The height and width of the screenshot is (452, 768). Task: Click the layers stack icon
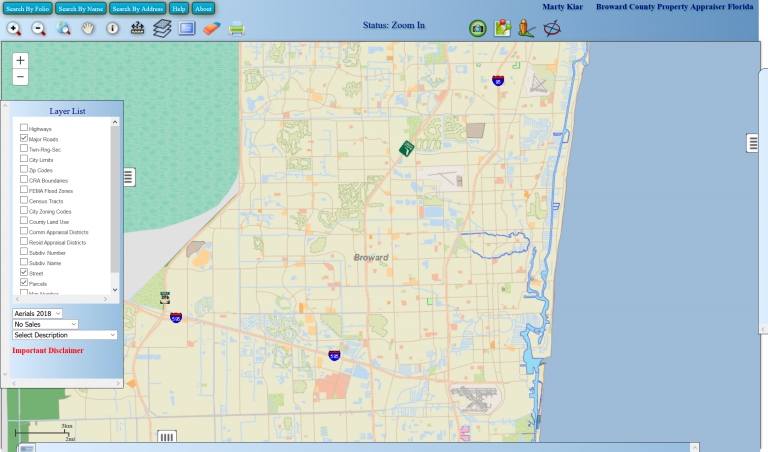(162, 28)
